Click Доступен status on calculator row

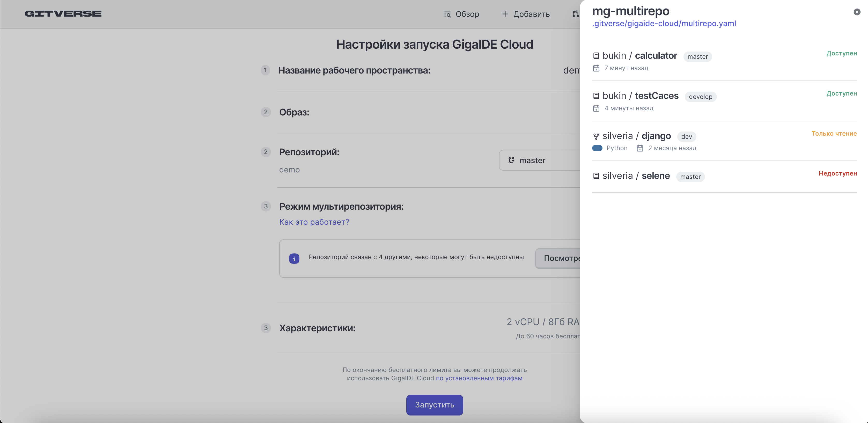(x=841, y=53)
